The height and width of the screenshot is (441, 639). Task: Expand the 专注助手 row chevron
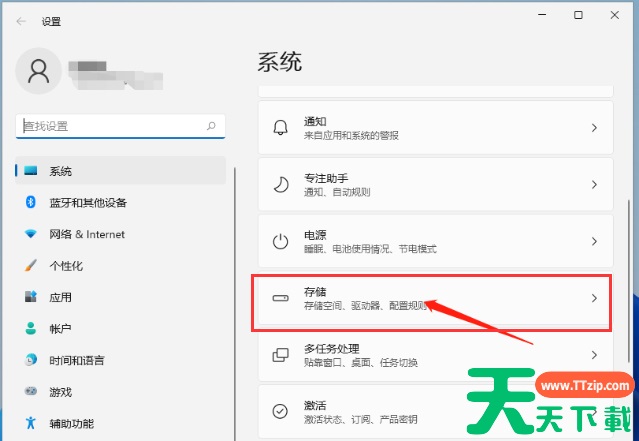click(594, 185)
